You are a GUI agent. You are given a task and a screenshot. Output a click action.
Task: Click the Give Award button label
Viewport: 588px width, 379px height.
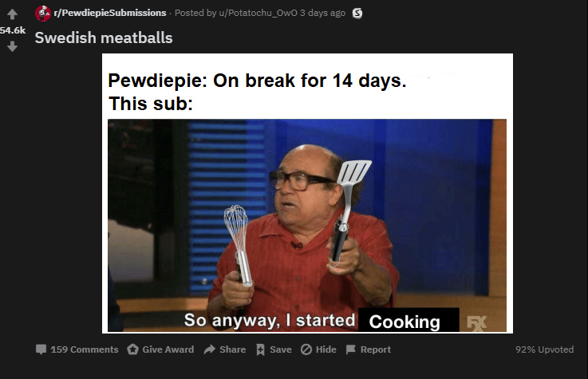pos(168,349)
